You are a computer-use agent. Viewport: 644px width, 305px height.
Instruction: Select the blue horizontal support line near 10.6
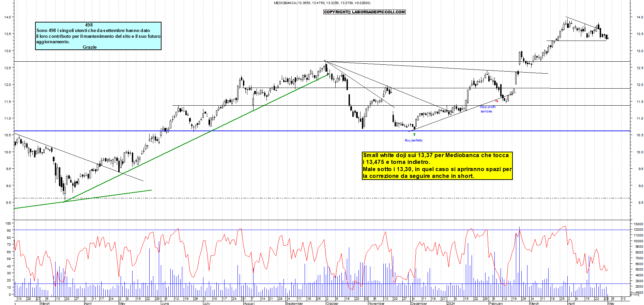pyautogui.click(x=322, y=131)
